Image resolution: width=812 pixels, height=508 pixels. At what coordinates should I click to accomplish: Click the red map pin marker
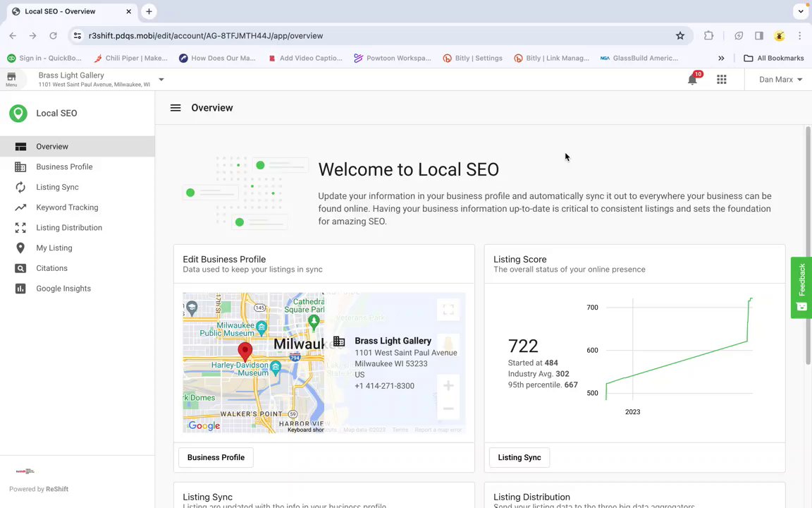[245, 351]
